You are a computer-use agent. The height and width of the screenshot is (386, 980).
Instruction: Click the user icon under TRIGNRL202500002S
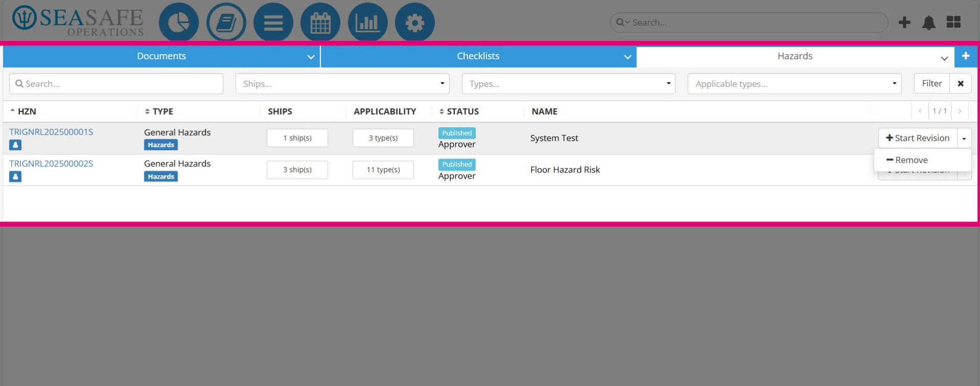[x=15, y=177]
